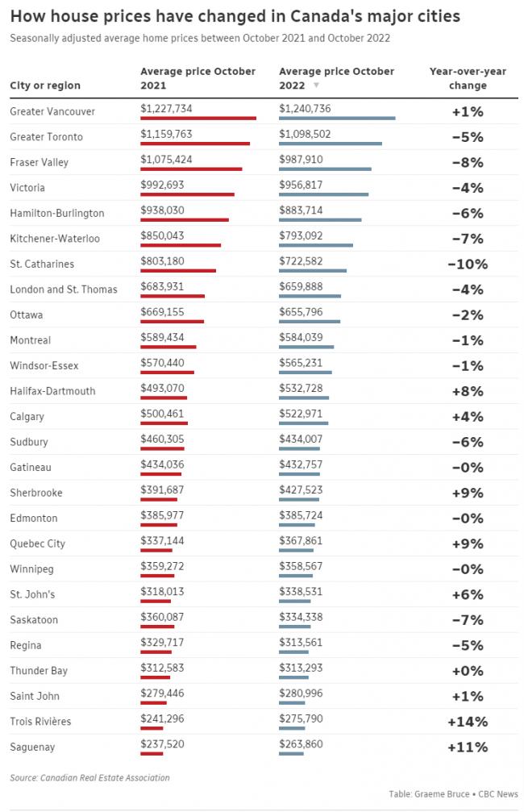Image resolution: width=524 pixels, height=812 pixels.
Task: Click the Calgary $500,461 price cell
Action: (x=162, y=413)
